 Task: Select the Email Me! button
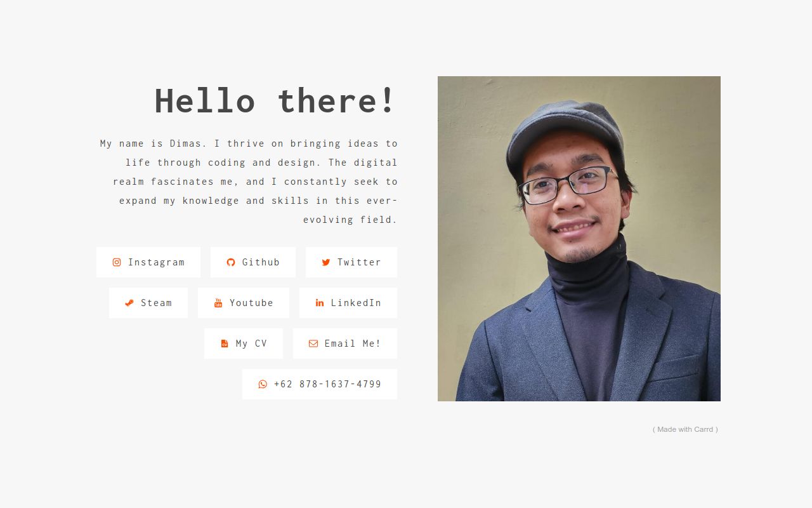[x=345, y=344]
